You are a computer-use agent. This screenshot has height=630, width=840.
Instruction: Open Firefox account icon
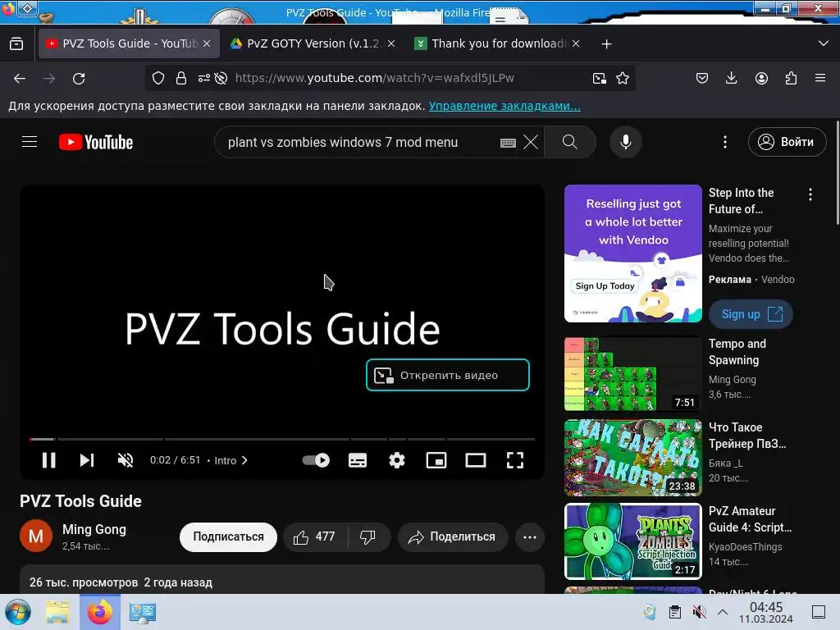click(761, 78)
